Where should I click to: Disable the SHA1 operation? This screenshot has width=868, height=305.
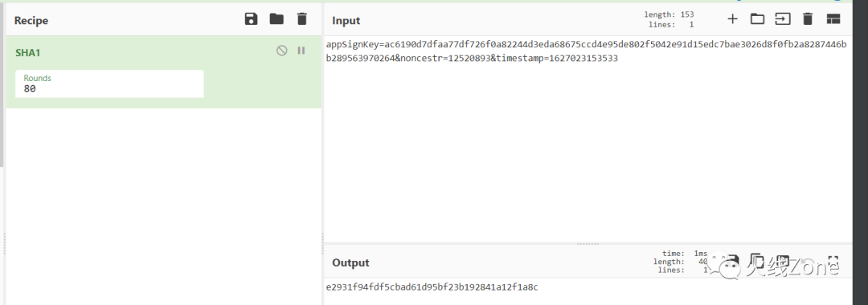point(282,51)
